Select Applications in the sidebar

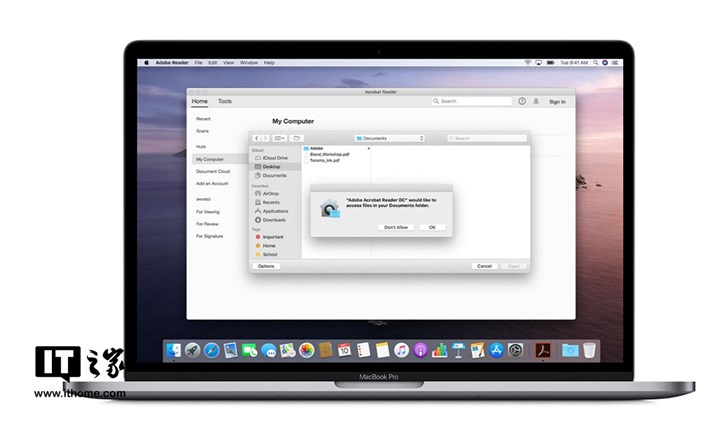275,211
